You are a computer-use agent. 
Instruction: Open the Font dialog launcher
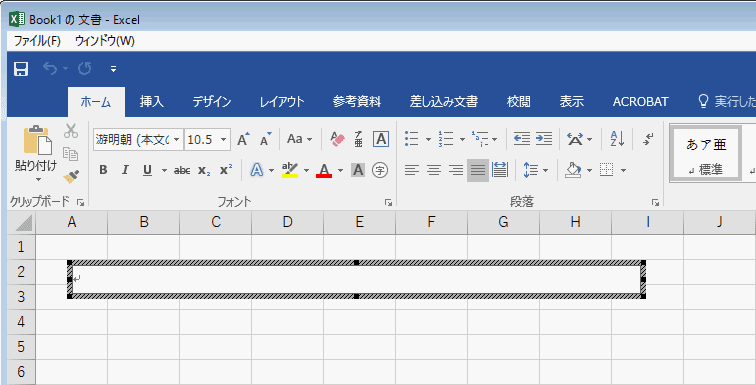pyautogui.click(x=388, y=202)
